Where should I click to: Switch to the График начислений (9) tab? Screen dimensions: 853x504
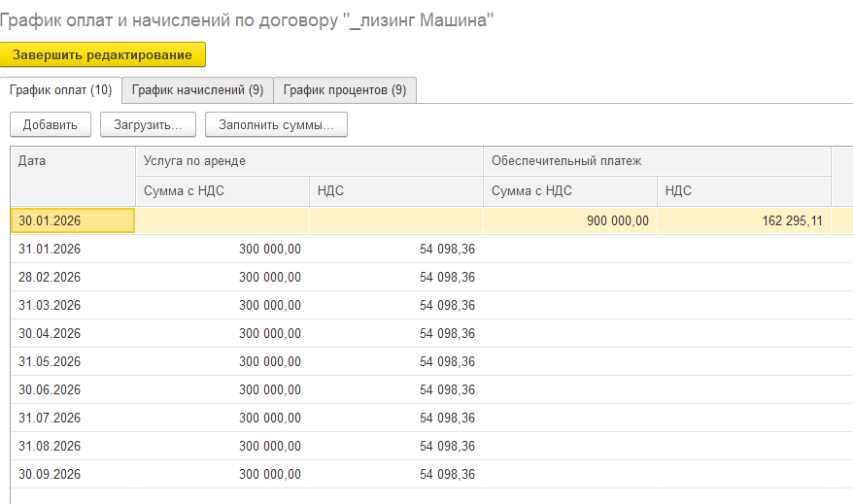coord(197,89)
